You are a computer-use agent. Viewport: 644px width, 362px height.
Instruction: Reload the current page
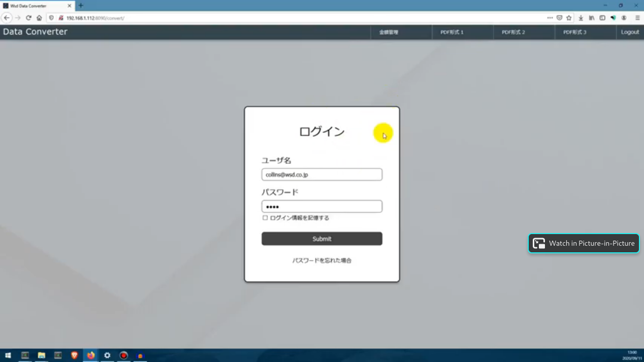pyautogui.click(x=28, y=18)
